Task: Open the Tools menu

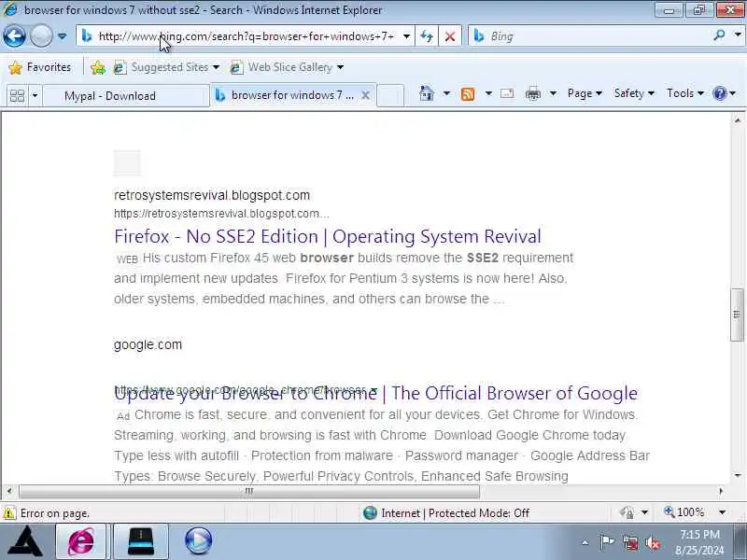Action: (685, 93)
